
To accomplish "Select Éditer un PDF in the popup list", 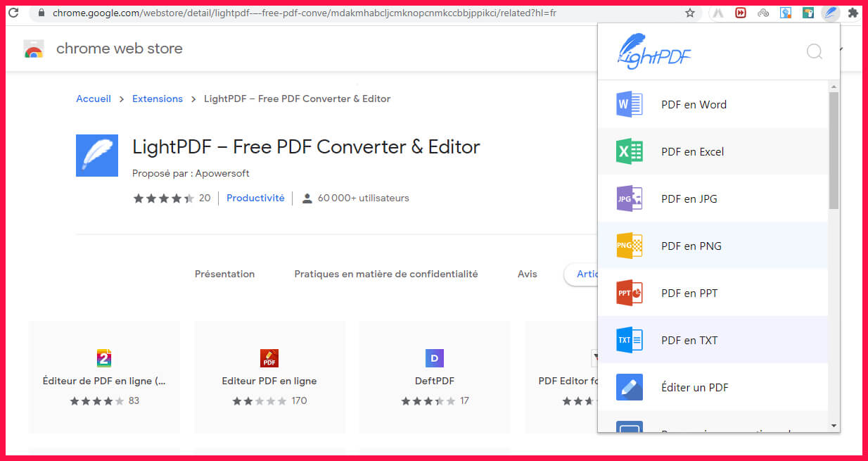I will [713, 387].
